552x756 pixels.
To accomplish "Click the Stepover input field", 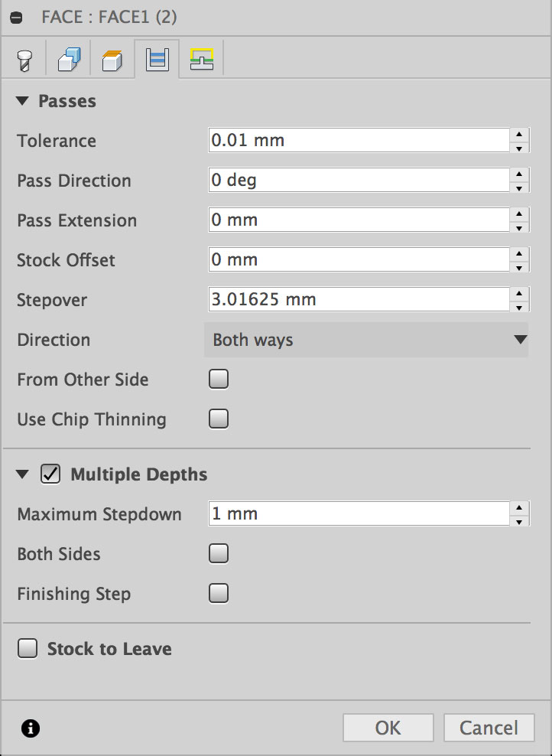I will point(358,300).
